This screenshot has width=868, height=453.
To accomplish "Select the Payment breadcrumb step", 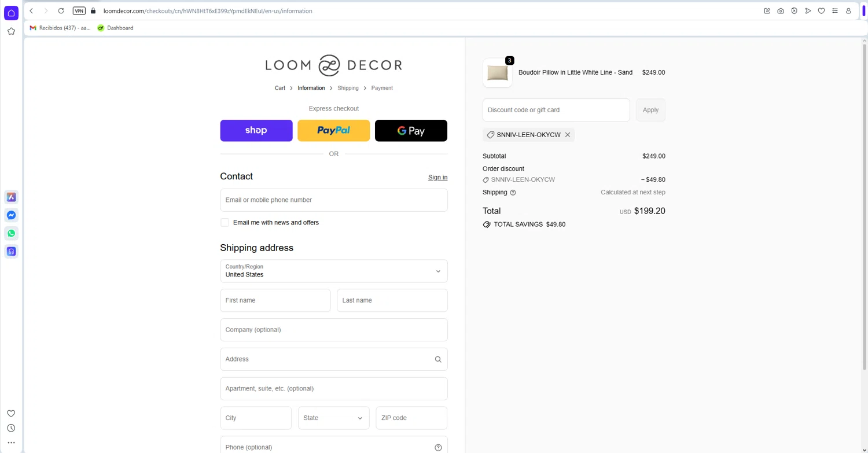I will [x=382, y=88].
